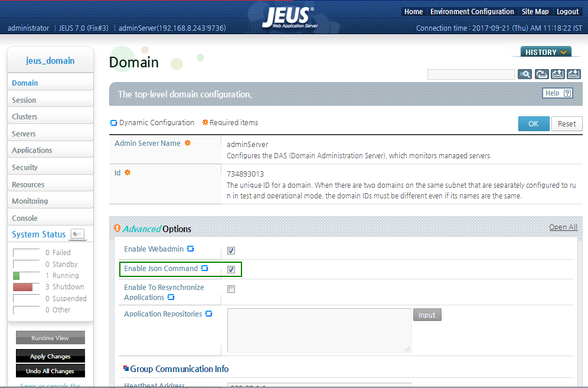Screen dimensions: 588x388
Task: Click the adminServer(192.168.8.243:9736) header text
Action: (x=172, y=28)
